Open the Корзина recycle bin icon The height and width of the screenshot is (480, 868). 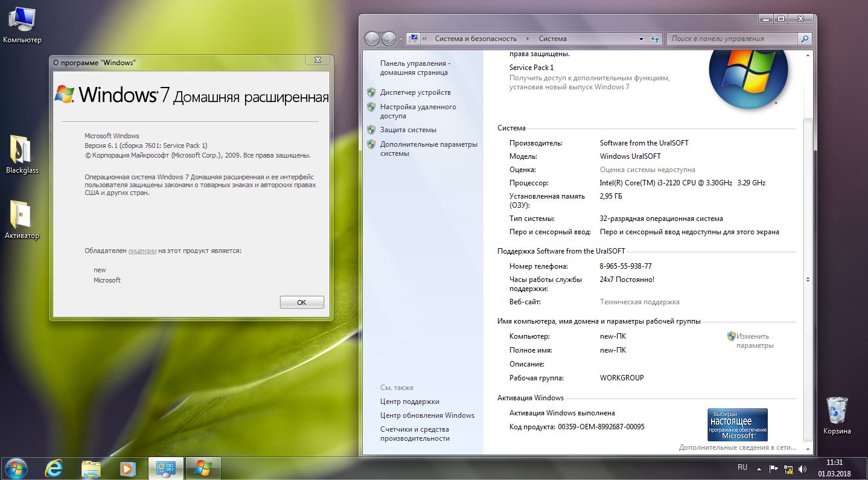pos(837,415)
